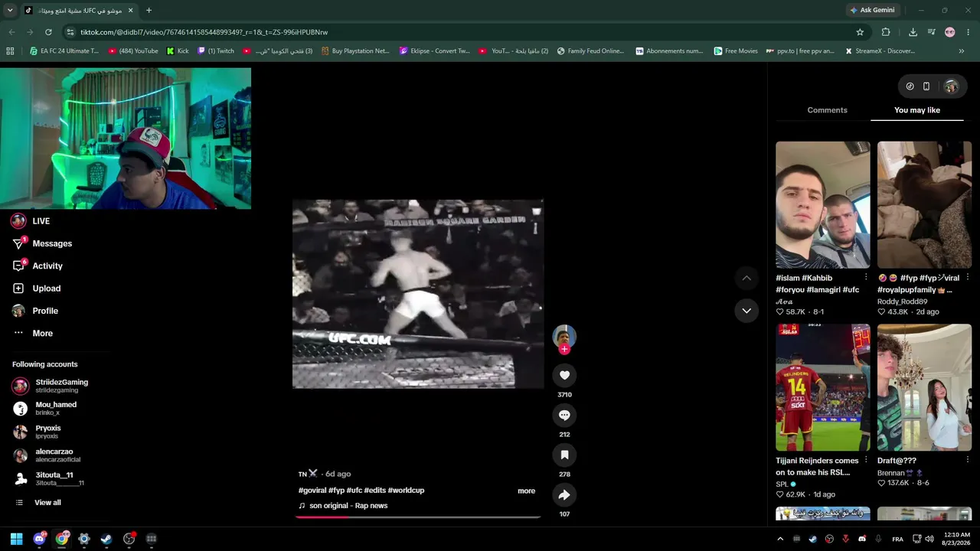Follow the creator with the red plus badge
The image size is (980, 551).
(564, 349)
